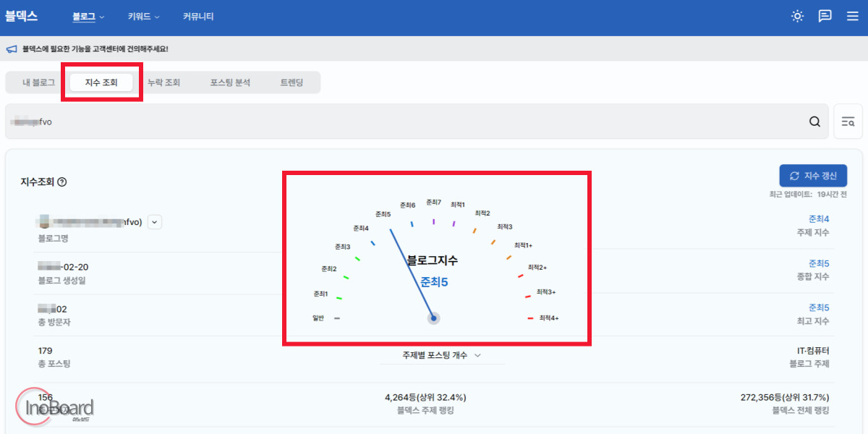Click the 지수조회 help question icon
The height and width of the screenshot is (434, 868).
coord(62,182)
